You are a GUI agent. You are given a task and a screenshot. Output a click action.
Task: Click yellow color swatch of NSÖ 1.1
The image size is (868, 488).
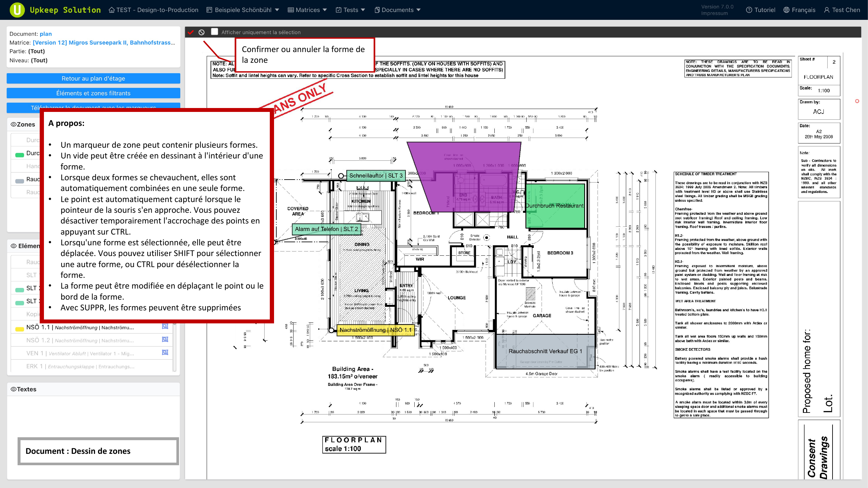20,329
